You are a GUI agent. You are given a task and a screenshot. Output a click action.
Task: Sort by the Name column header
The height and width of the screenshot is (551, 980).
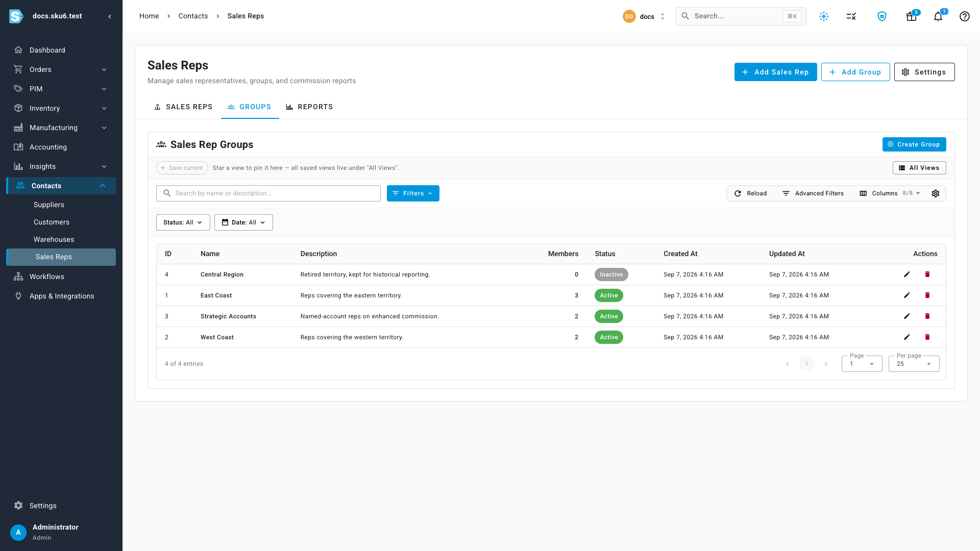click(210, 254)
